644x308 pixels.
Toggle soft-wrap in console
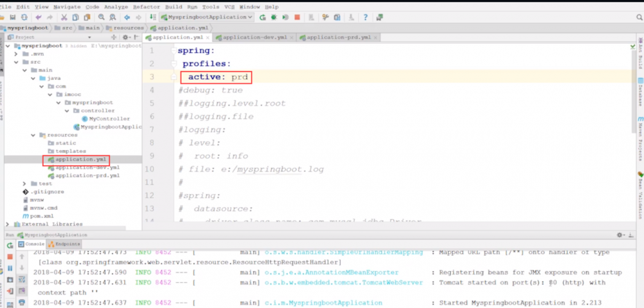[22, 280]
